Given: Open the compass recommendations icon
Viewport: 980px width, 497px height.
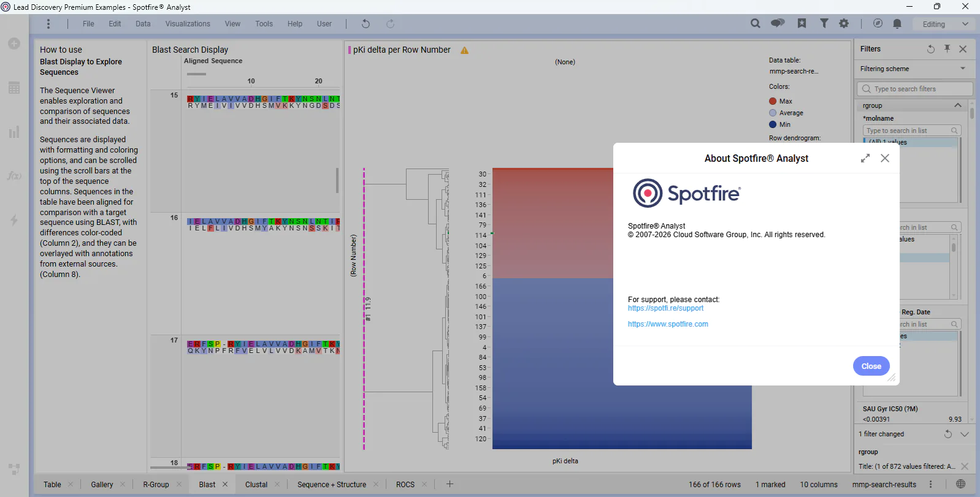Looking at the screenshot, I should click(x=878, y=23).
